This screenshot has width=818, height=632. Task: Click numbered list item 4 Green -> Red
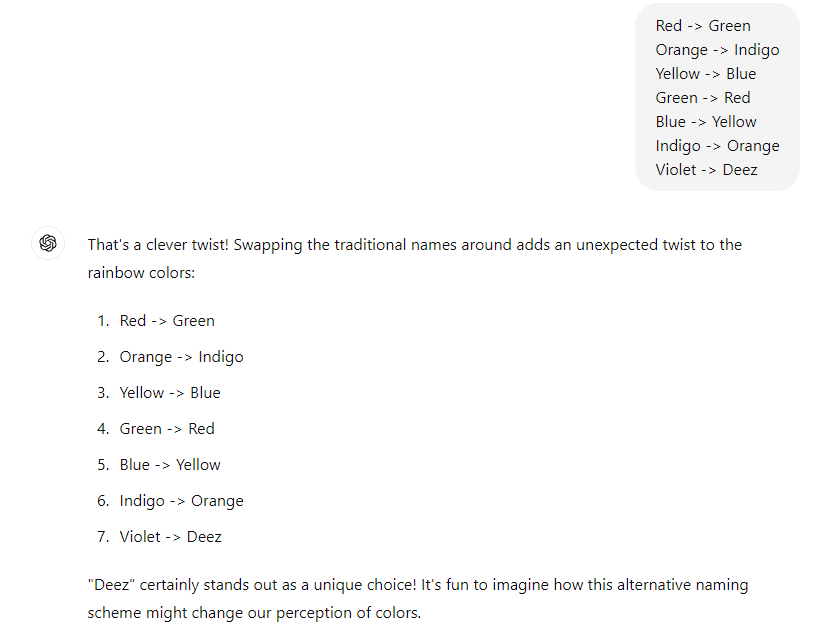point(156,428)
